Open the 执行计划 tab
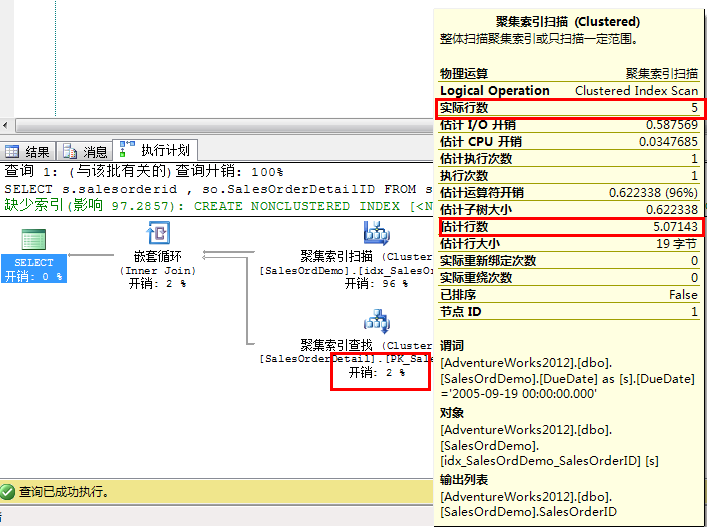707x527 pixels. point(155,150)
